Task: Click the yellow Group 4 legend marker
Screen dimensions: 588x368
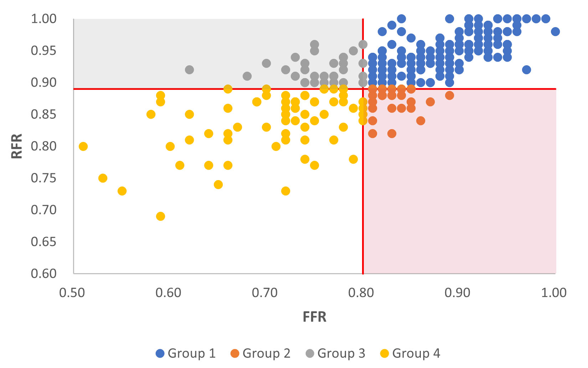Action: 385,353
